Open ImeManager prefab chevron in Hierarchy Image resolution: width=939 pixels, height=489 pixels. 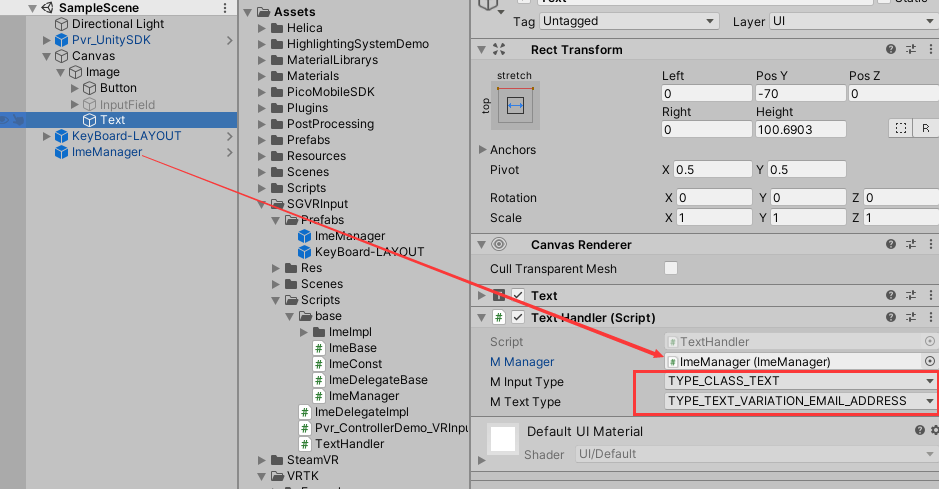coord(230,153)
